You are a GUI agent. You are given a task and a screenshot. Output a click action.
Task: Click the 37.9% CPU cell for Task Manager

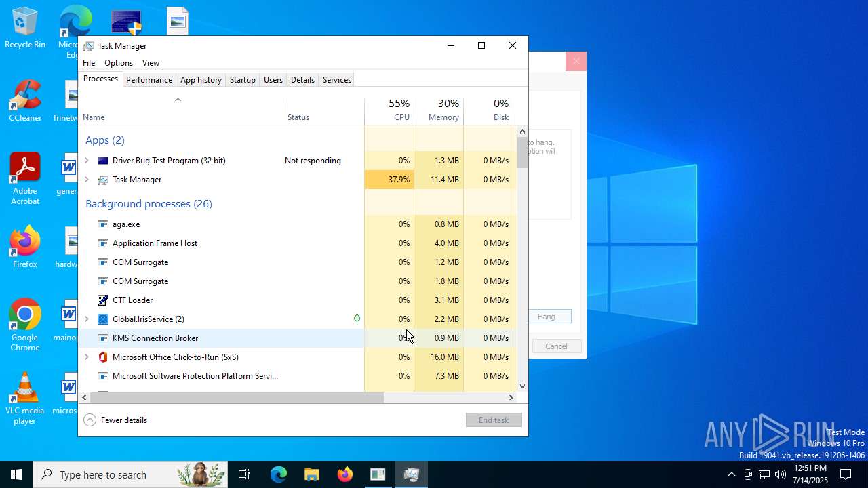389,180
